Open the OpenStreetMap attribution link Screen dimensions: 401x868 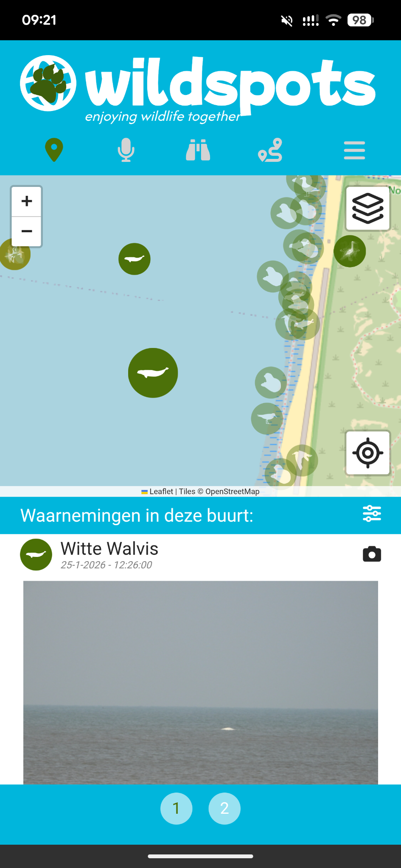232,492
